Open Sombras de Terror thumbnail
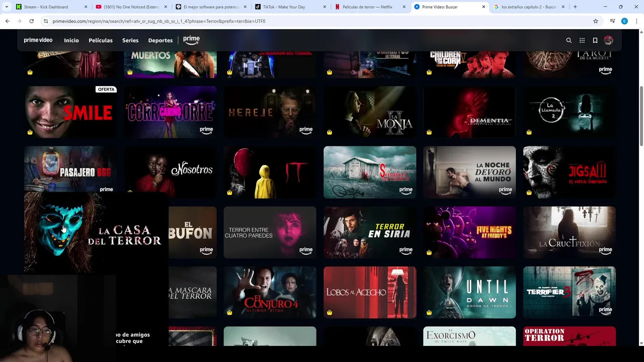 tap(370, 172)
